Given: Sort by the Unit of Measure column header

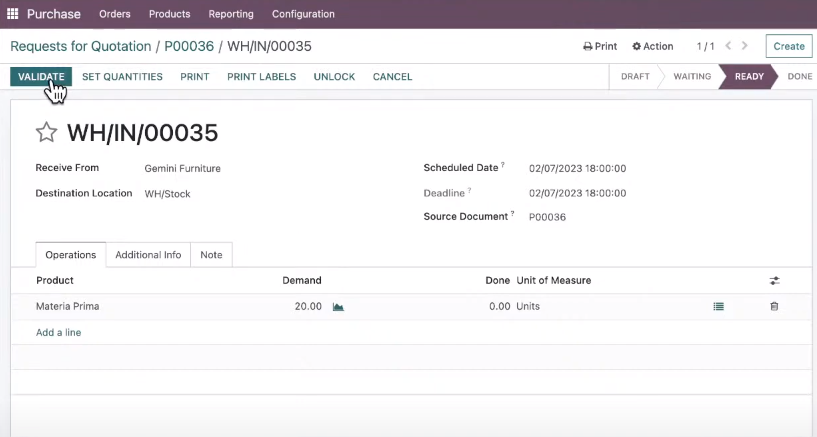Looking at the screenshot, I should pyautogui.click(x=554, y=280).
